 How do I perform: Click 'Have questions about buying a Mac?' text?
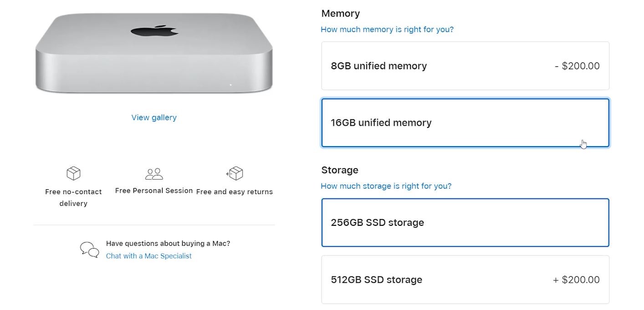tap(168, 244)
